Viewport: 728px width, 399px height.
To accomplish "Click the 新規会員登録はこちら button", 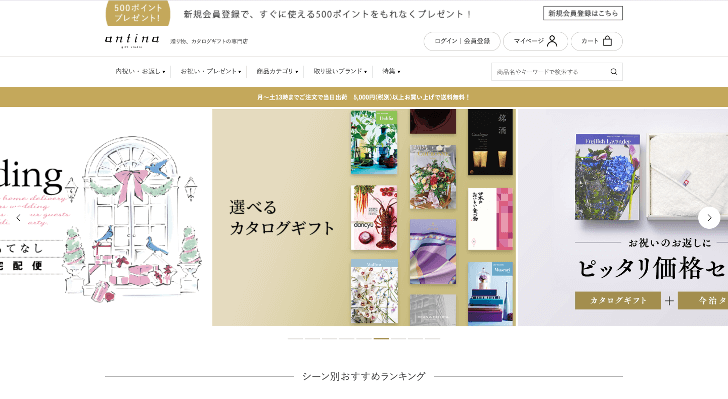I will [583, 13].
